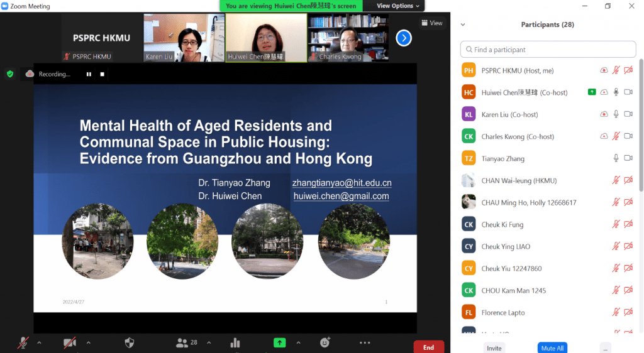Click the Invite button
Screen dimensions: 644x353
(494, 348)
